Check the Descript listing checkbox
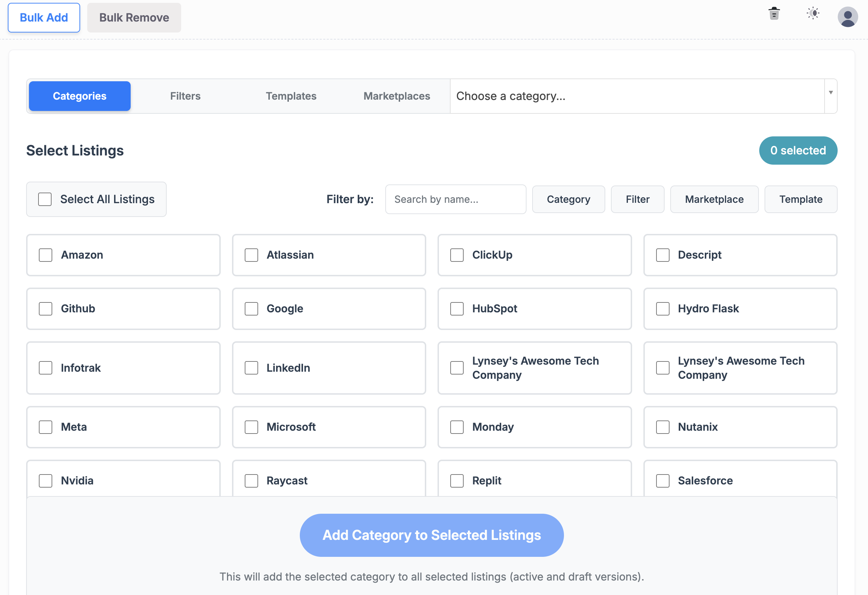This screenshot has height=595, width=868. click(662, 255)
